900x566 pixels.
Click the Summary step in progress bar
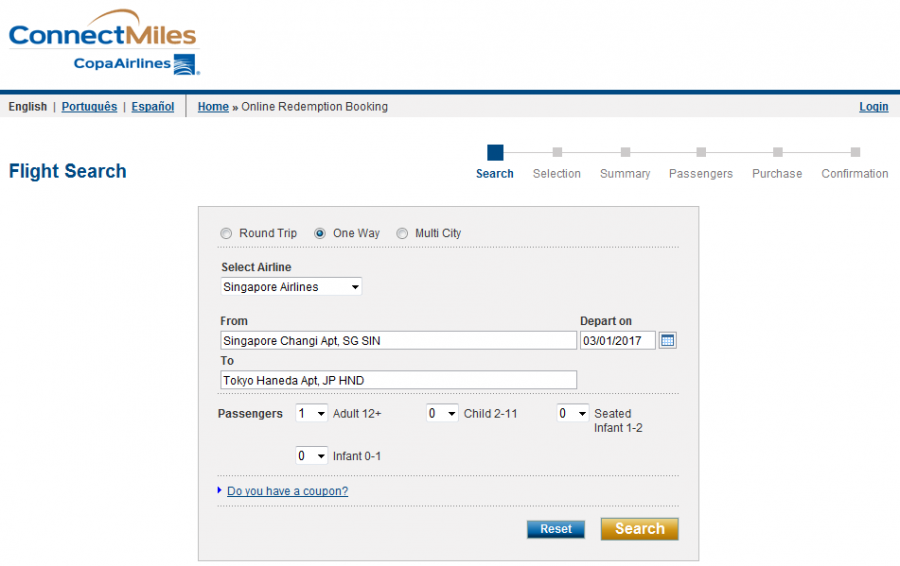(625, 164)
